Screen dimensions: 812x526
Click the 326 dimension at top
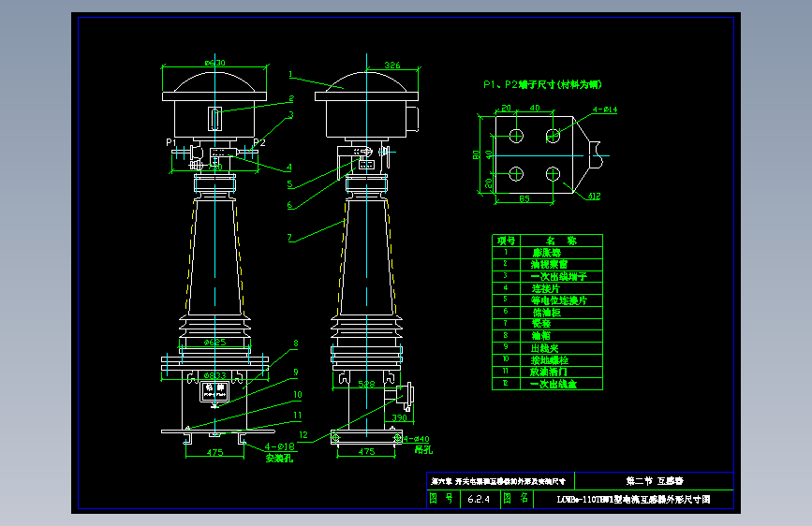pyautogui.click(x=392, y=66)
